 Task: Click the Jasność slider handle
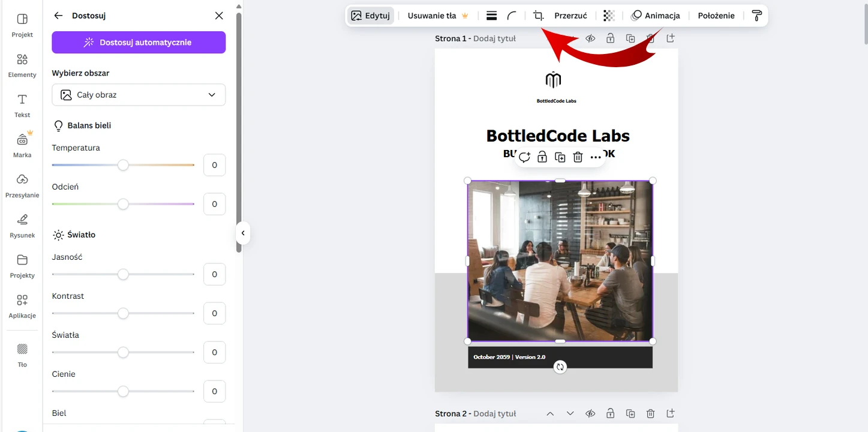coord(123,274)
